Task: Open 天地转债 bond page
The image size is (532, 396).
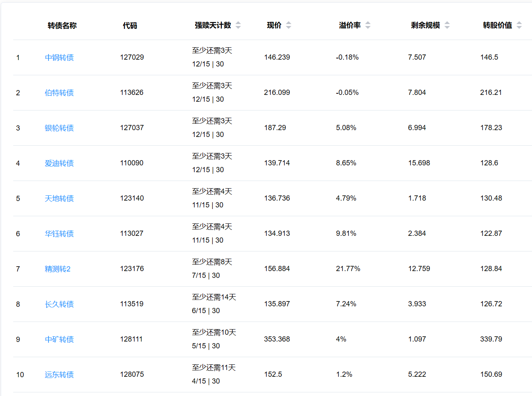Action: point(59,199)
